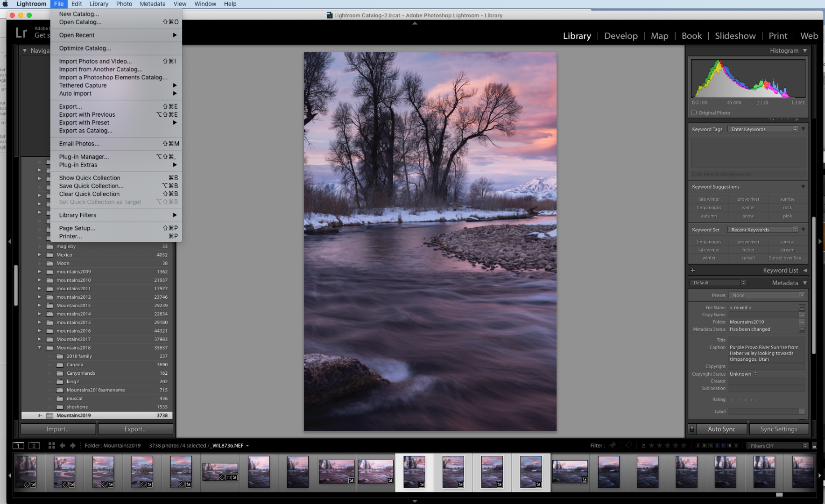This screenshot has height=504, width=825.
Task: Toggle the filter lock switch
Action: pyautogui.click(x=815, y=446)
